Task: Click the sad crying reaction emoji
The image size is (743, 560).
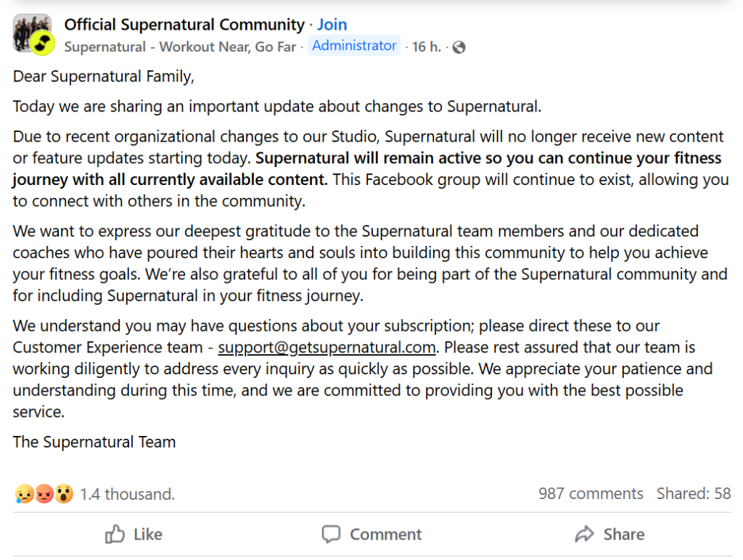Action: click(x=24, y=495)
